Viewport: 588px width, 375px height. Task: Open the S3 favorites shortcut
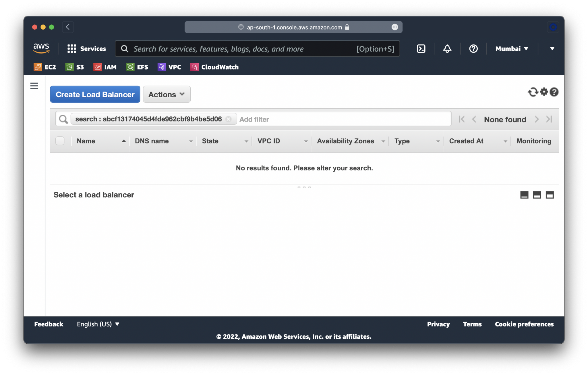coord(75,67)
